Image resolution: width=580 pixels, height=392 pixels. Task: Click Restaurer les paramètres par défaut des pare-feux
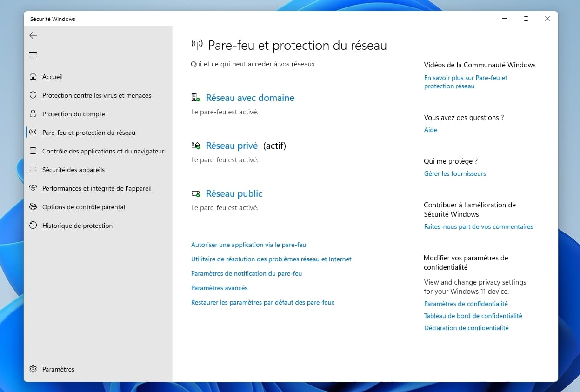click(263, 302)
